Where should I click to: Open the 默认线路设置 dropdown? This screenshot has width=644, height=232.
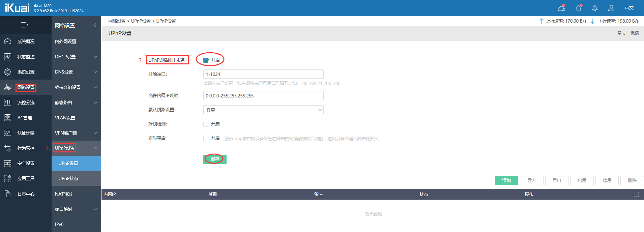point(263,110)
